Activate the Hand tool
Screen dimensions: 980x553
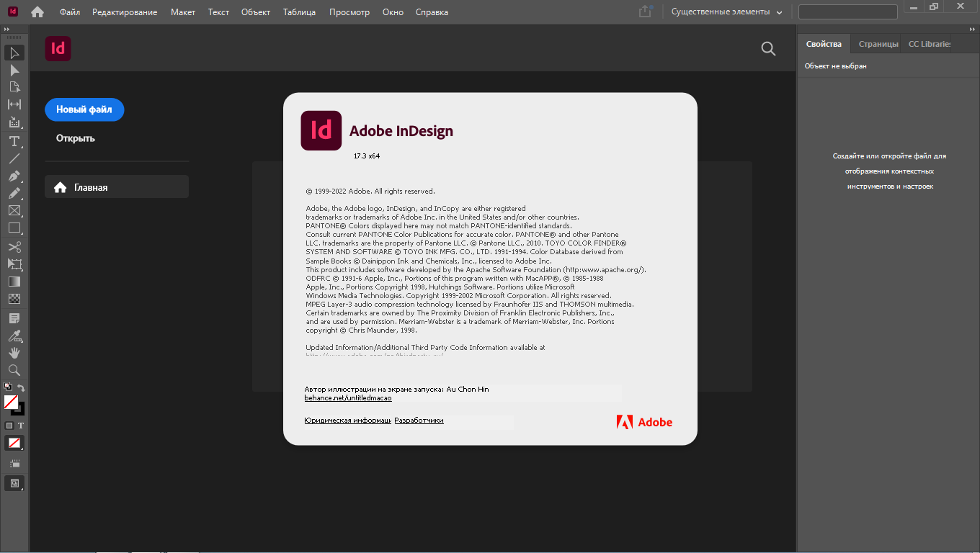coord(14,353)
